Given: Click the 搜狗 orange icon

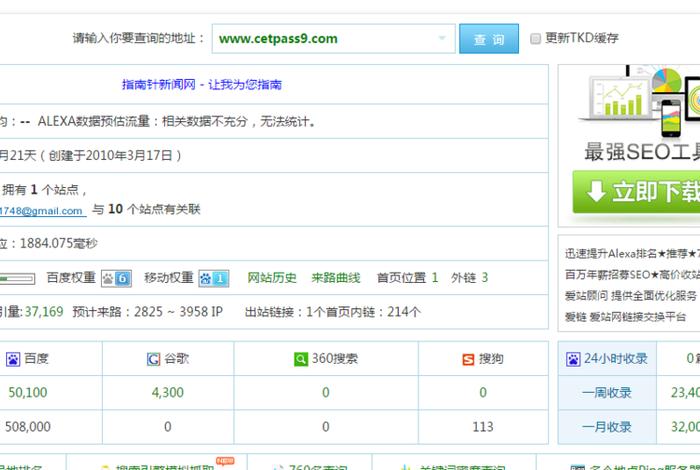Looking at the screenshot, I should click(468, 358).
